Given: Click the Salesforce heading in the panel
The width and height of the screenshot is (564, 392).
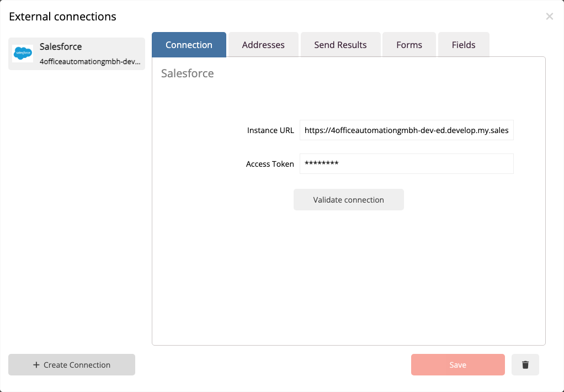Looking at the screenshot, I should coord(188,73).
